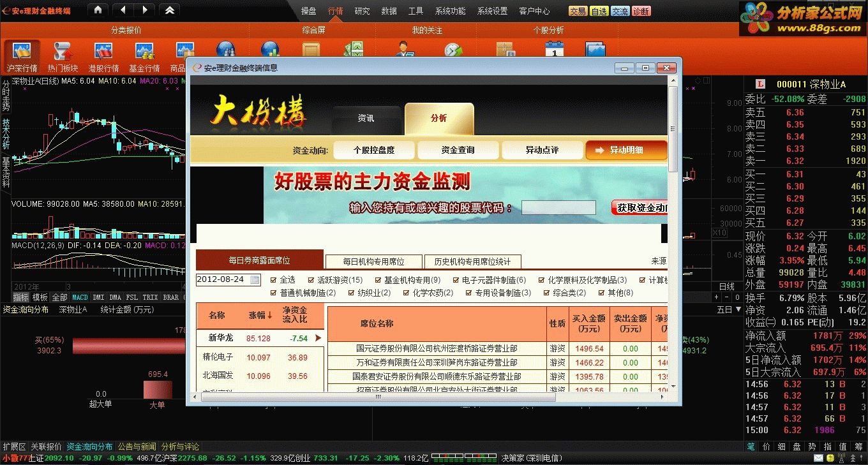
Task: Open the 系统功能 menu
Action: [451, 11]
